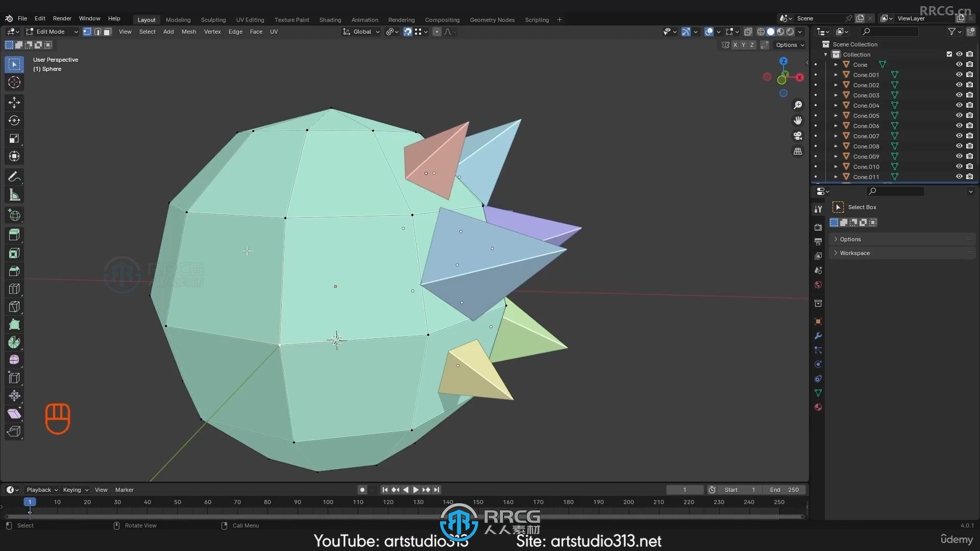Click the Extrude tool icon

click(14, 234)
